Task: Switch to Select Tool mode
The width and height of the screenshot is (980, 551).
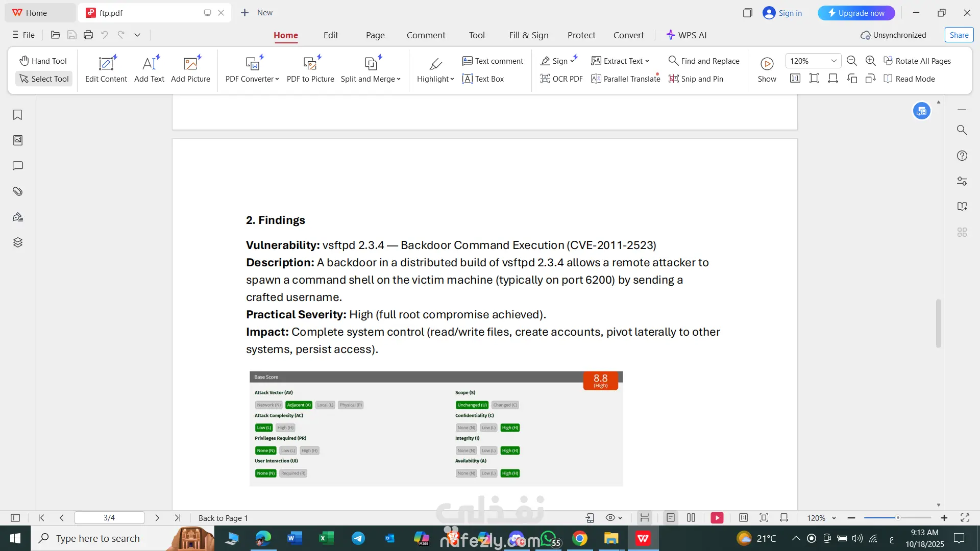Action: click(x=44, y=79)
